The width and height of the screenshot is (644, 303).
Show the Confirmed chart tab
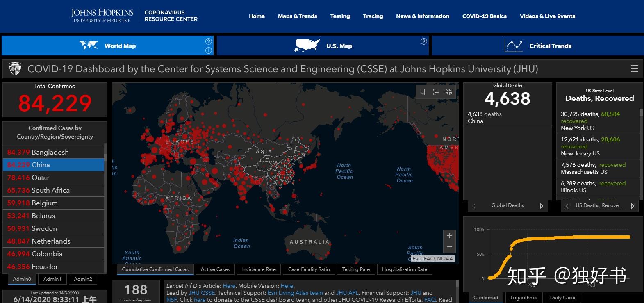(486, 298)
